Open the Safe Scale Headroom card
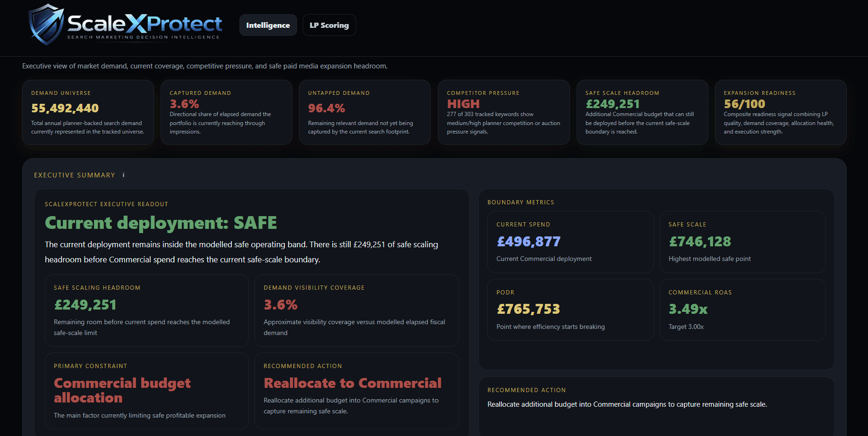The image size is (868, 436). [x=642, y=112]
